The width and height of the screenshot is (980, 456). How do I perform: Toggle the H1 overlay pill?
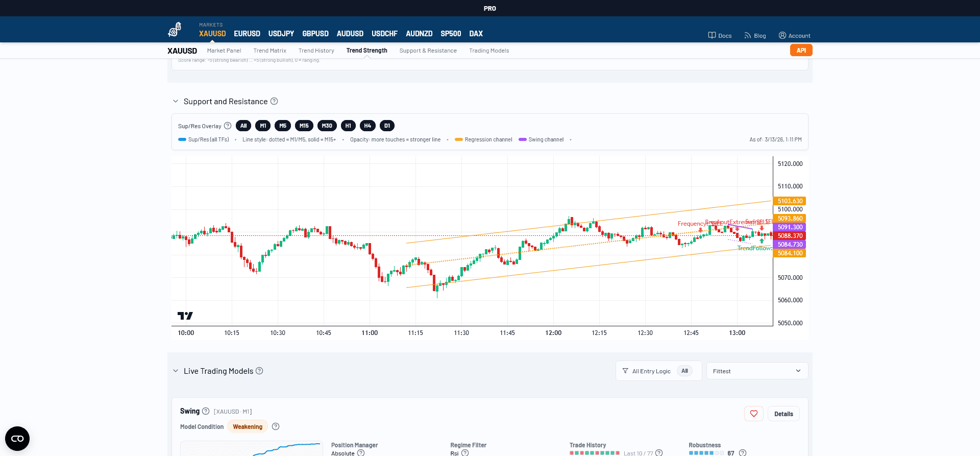(x=348, y=126)
